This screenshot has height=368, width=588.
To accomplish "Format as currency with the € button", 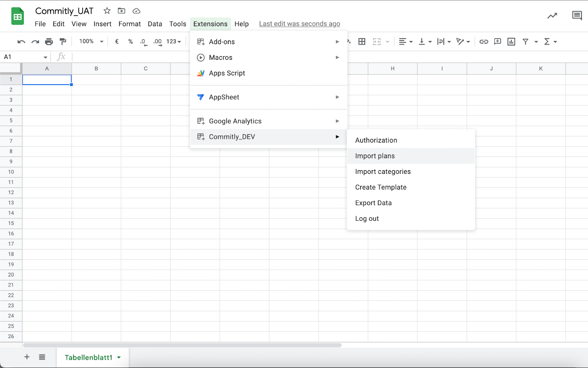I will click(x=117, y=41).
